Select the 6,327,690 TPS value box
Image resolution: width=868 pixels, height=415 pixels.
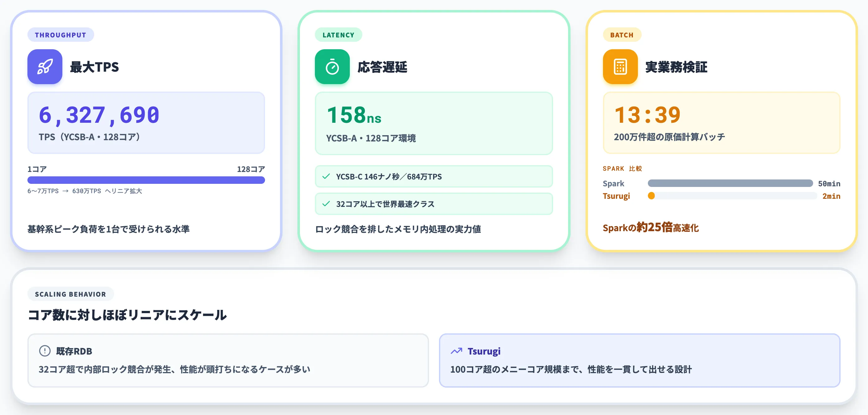coord(146,123)
